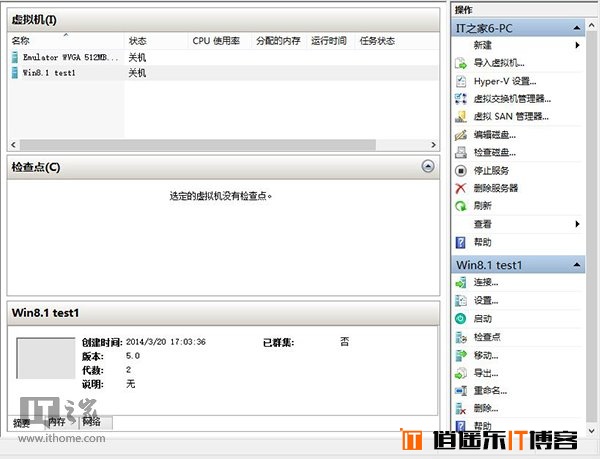Click 虚拟交换机管理器... action text
The image size is (600, 459).
(512, 99)
